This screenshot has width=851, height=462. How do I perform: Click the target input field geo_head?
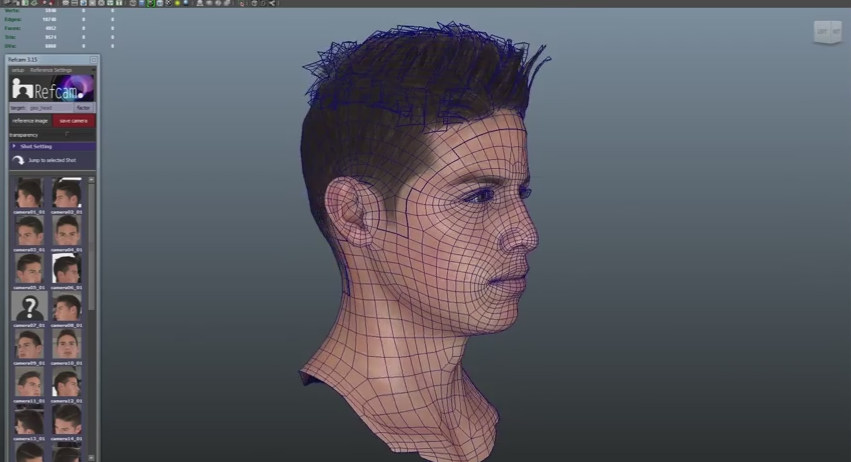[50, 108]
